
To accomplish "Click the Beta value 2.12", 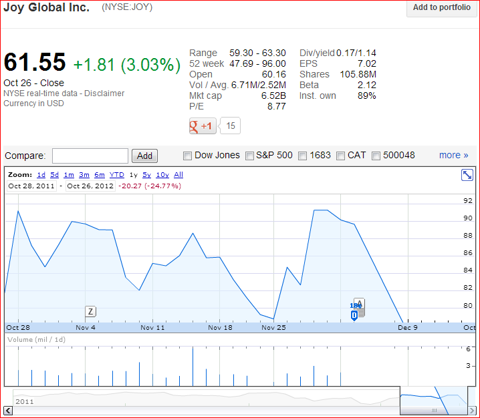I will [x=367, y=85].
